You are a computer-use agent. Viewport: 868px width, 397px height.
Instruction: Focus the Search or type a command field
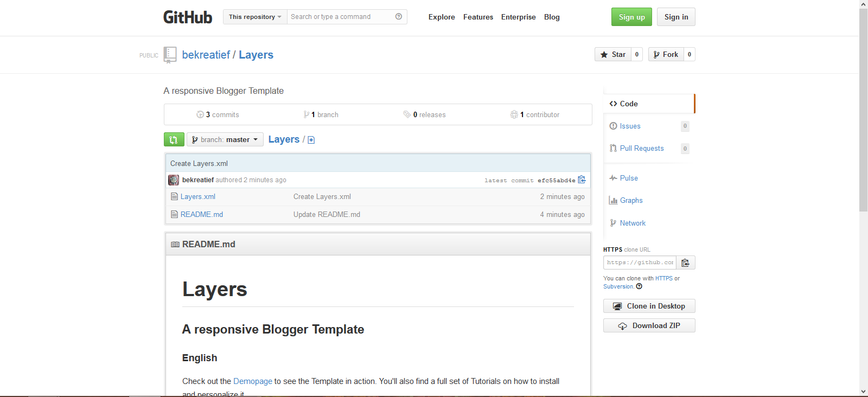[x=342, y=17]
